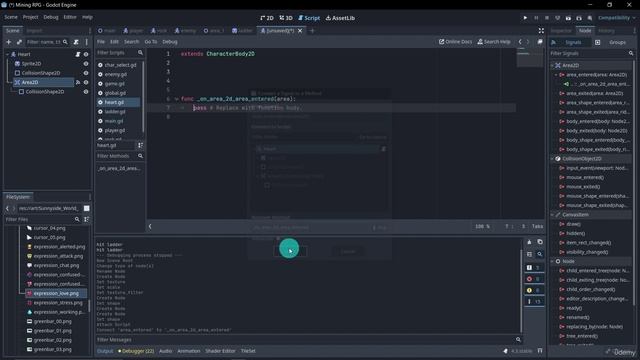Open the Groups tab

point(613,42)
